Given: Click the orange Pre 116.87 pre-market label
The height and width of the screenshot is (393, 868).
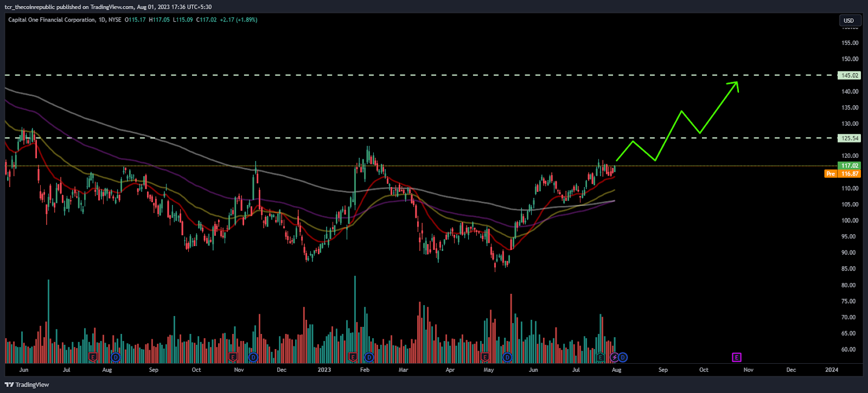Looking at the screenshot, I should pyautogui.click(x=843, y=173).
